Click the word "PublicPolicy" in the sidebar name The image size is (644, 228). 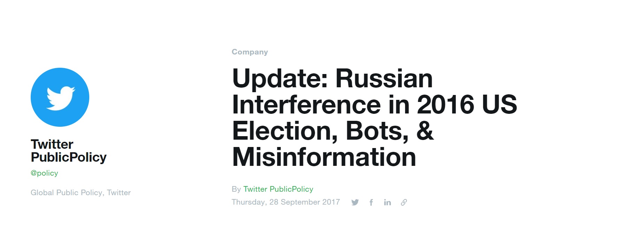coord(68,157)
